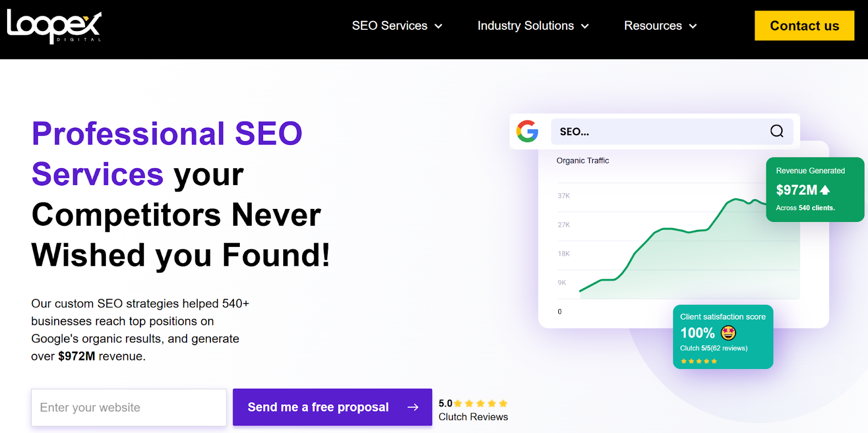Open the Clutch Reviews link

click(x=473, y=417)
